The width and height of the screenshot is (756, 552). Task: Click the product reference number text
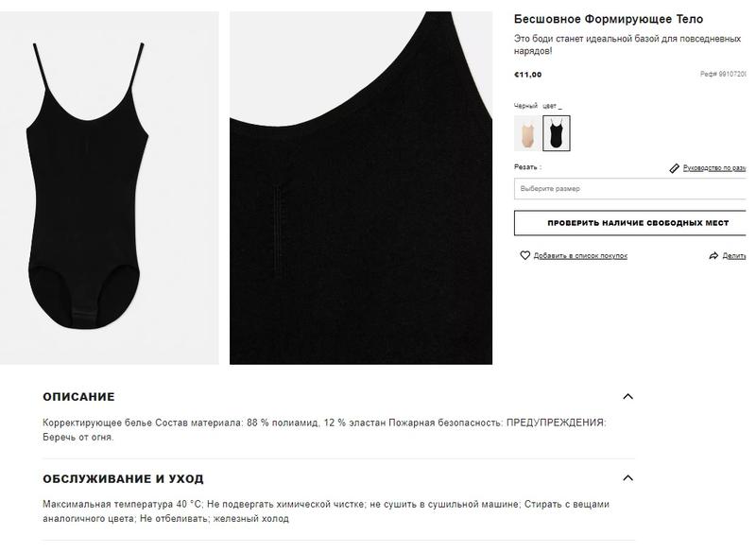(x=723, y=74)
